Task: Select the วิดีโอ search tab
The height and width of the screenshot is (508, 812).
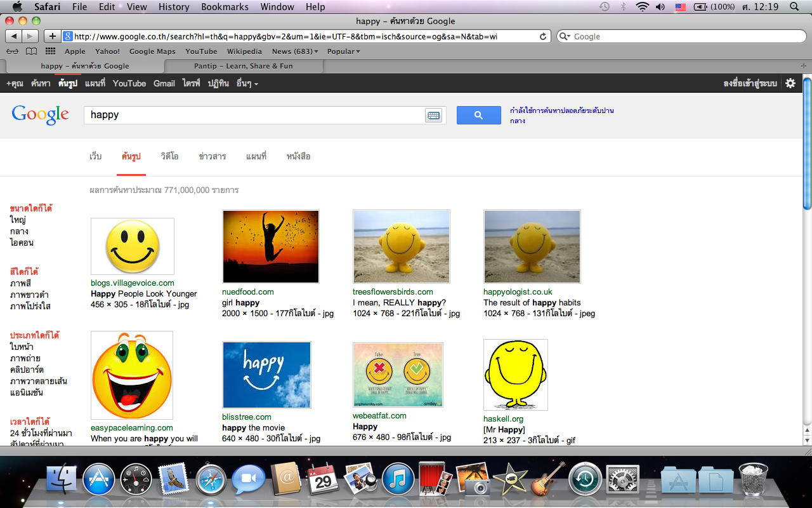Action: 169,156
